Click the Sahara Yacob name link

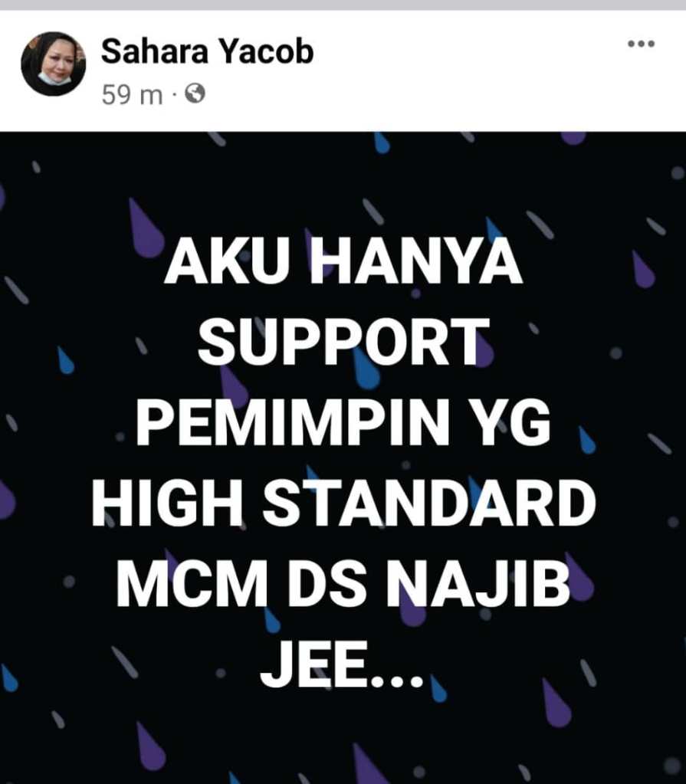[207, 51]
